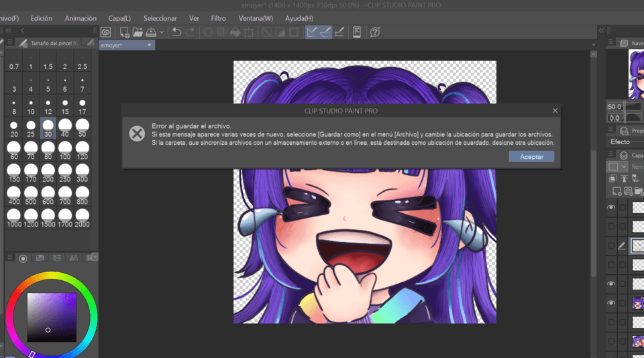
Task: Open the Ver menu
Action: pos(194,19)
